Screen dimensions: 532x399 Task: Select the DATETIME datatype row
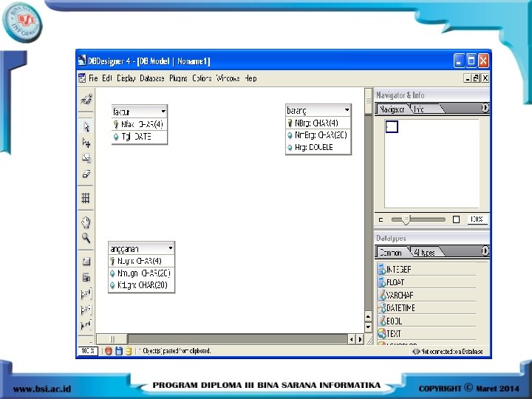(x=427, y=308)
